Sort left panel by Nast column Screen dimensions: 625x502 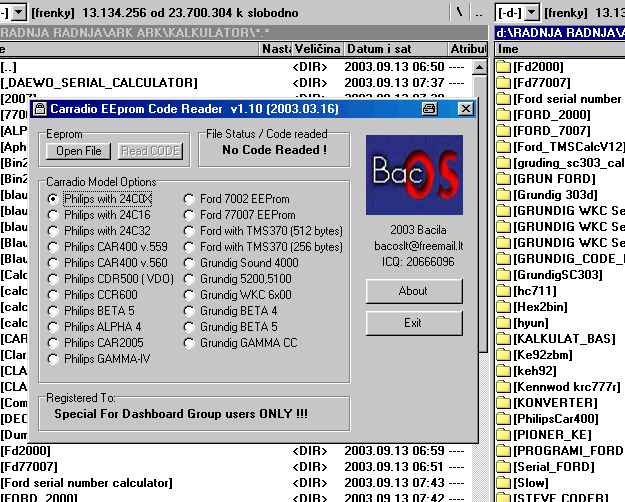click(x=275, y=49)
